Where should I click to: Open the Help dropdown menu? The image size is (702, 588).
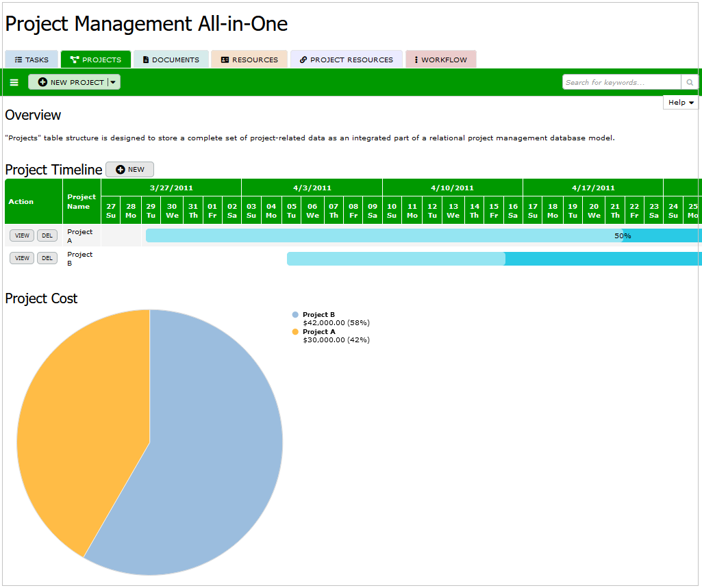pos(681,103)
